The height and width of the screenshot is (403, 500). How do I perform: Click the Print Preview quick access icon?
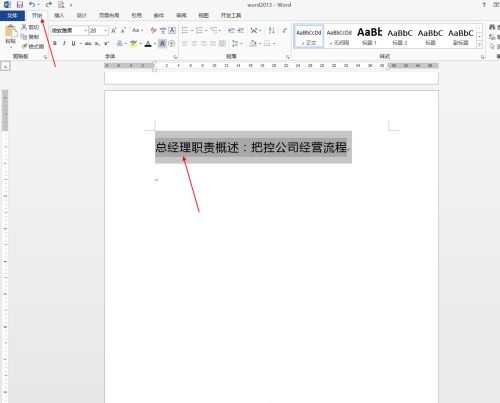pyautogui.click(x=61, y=5)
